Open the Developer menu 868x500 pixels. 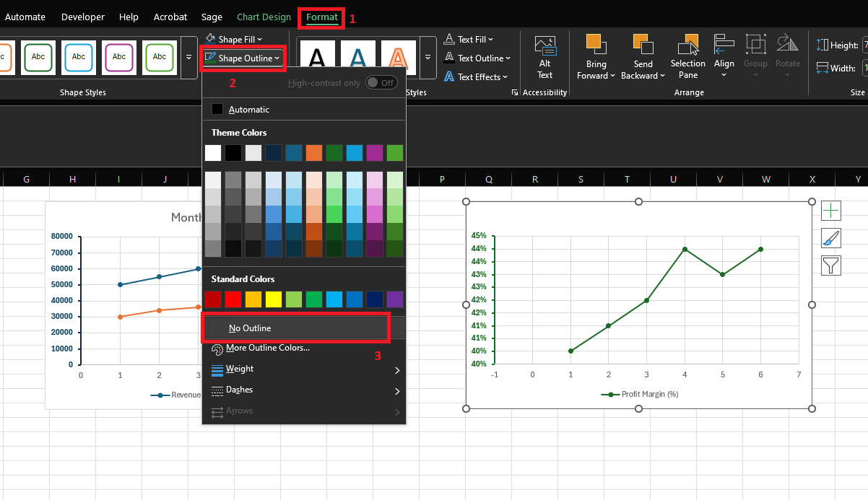pos(82,17)
